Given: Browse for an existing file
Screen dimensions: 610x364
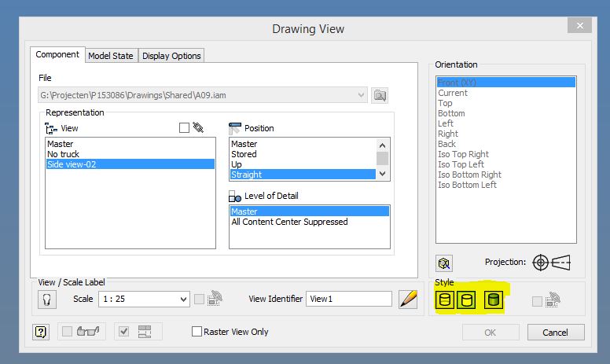Looking at the screenshot, I should pyautogui.click(x=380, y=95).
